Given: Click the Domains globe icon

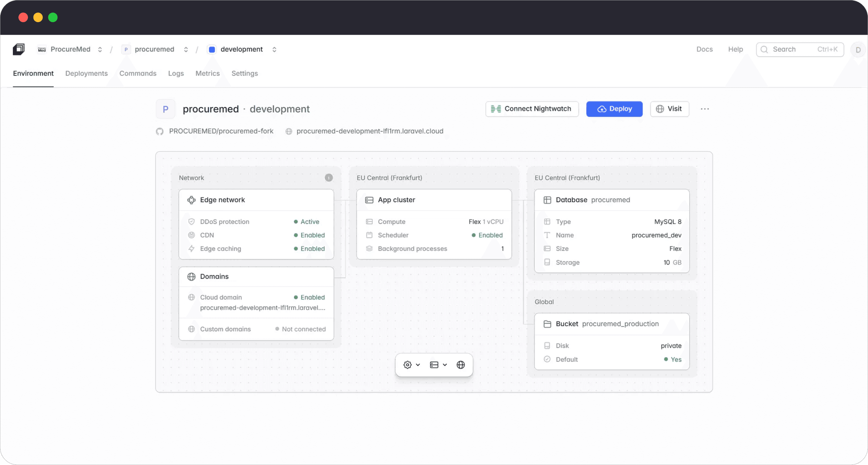Looking at the screenshot, I should 191,276.
